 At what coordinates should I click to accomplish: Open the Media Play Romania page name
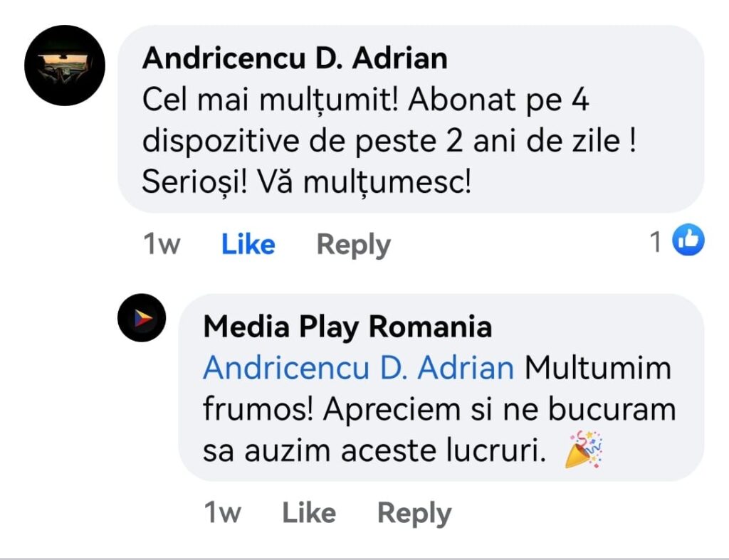[347, 327]
